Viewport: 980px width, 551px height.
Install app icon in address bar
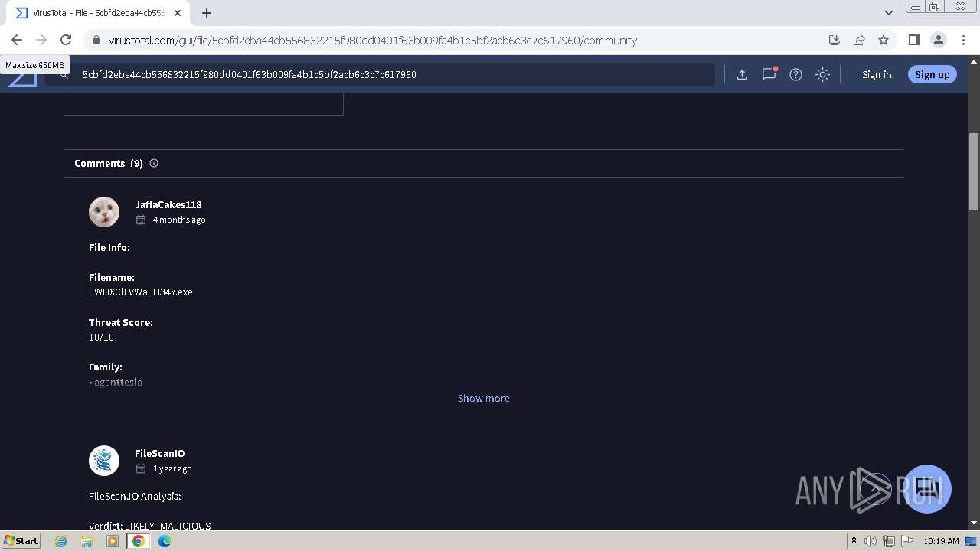pos(835,40)
